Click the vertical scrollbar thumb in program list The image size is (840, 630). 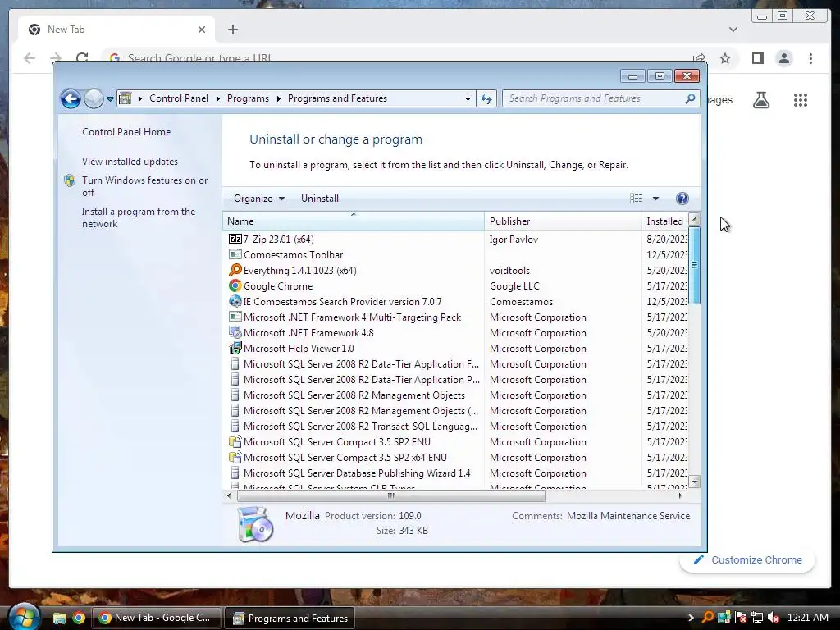(x=694, y=265)
